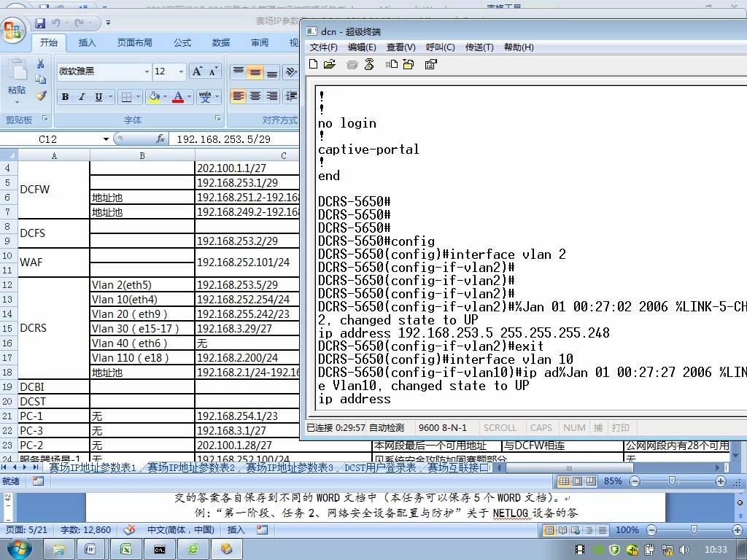This screenshot has height=560, width=747.
Task: Expand the fill color dropdown arrow
Action: coord(166,97)
